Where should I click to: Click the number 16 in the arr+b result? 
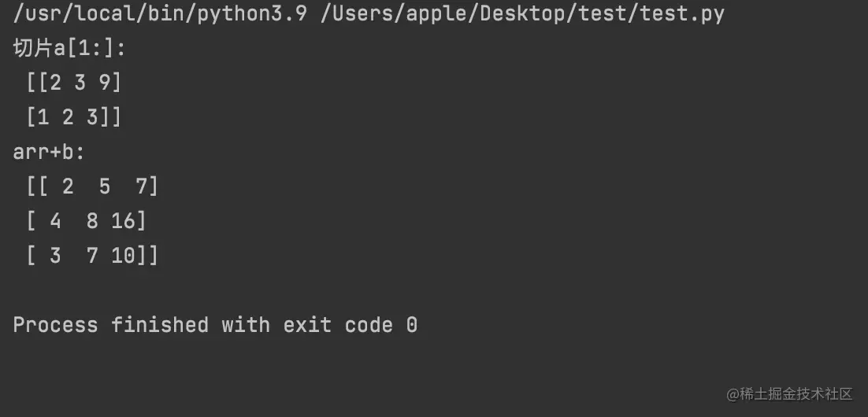click(x=124, y=221)
